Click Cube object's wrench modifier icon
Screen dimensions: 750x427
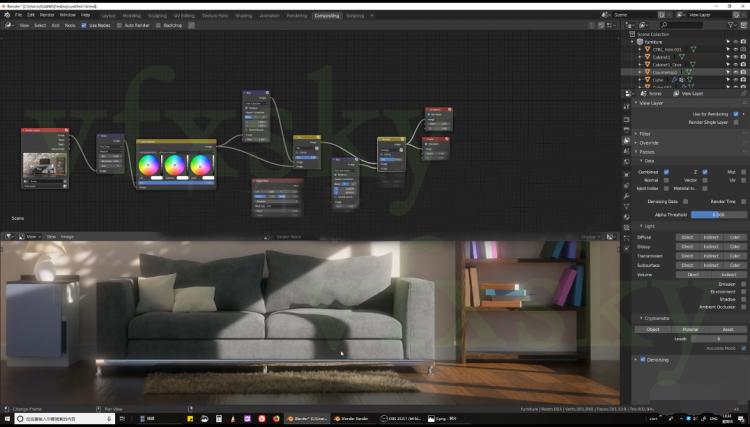[674, 80]
